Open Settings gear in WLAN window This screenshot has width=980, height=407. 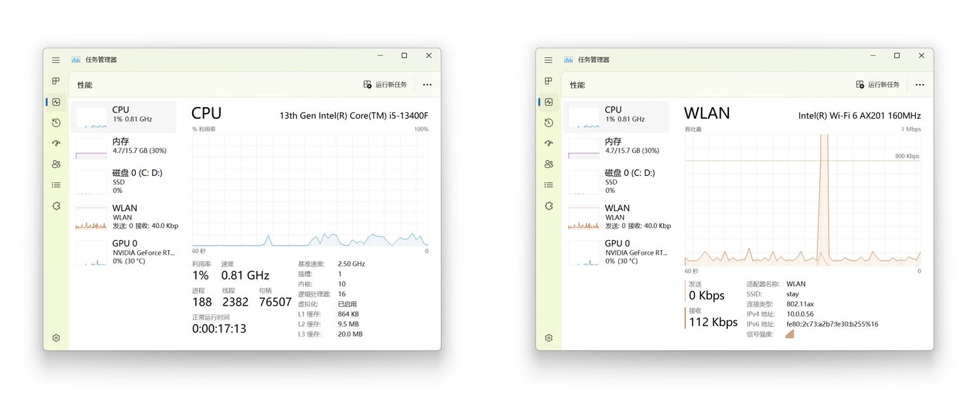549,338
